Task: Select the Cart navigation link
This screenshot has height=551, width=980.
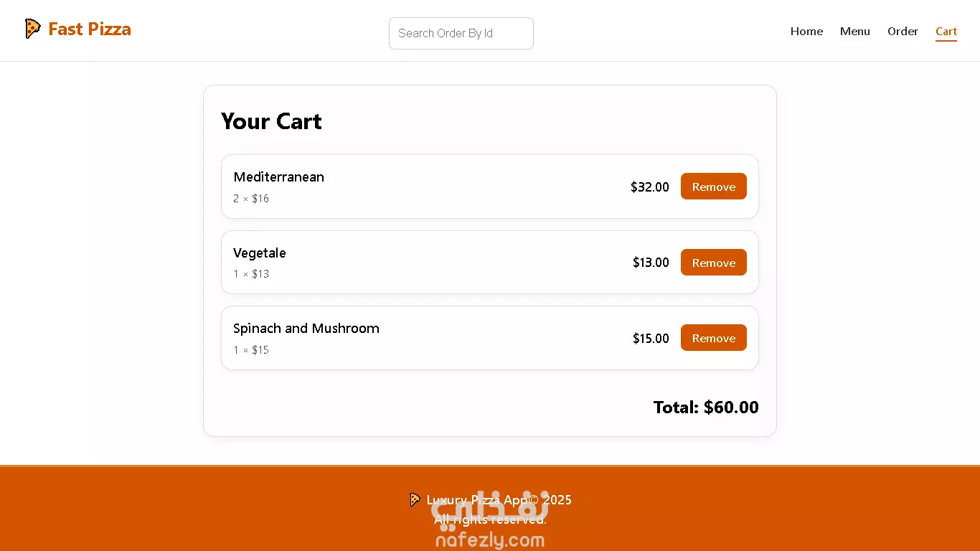Action: coord(946,31)
